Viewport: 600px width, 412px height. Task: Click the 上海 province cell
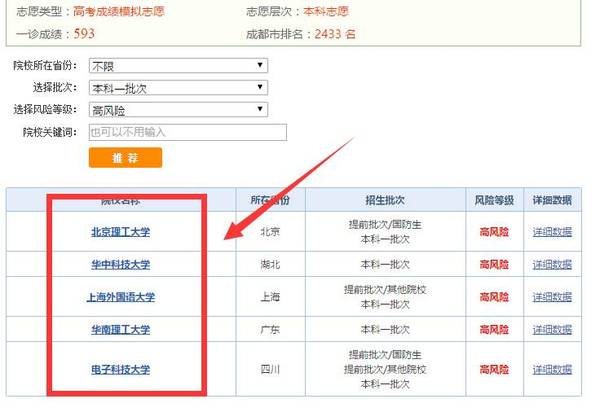pyautogui.click(x=270, y=297)
